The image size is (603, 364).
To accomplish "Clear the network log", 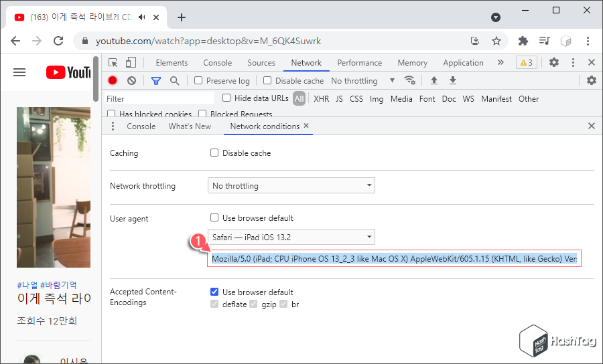I will click(131, 81).
